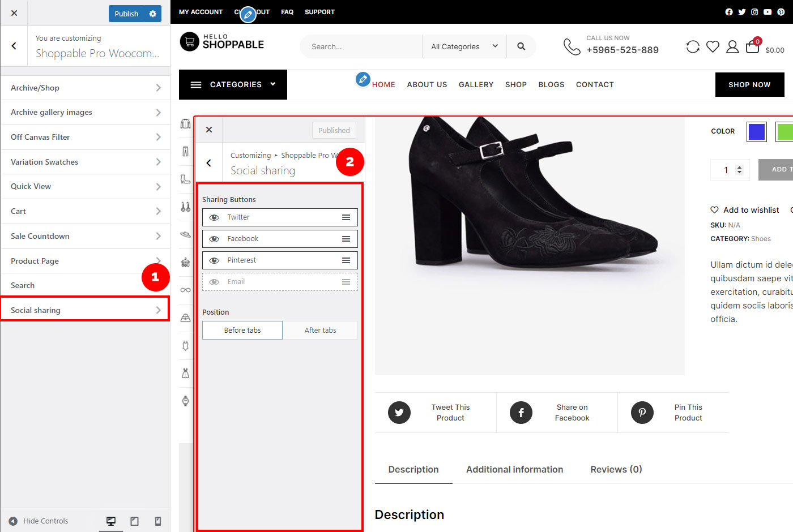Image resolution: width=793 pixels, height=532 pixels.
Task: Switch to tablet preview device icon
Action: point(135,521)
